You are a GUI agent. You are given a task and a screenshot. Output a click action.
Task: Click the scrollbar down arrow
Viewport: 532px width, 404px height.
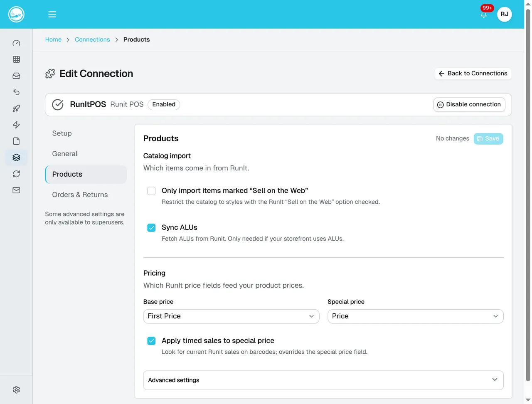528,400
